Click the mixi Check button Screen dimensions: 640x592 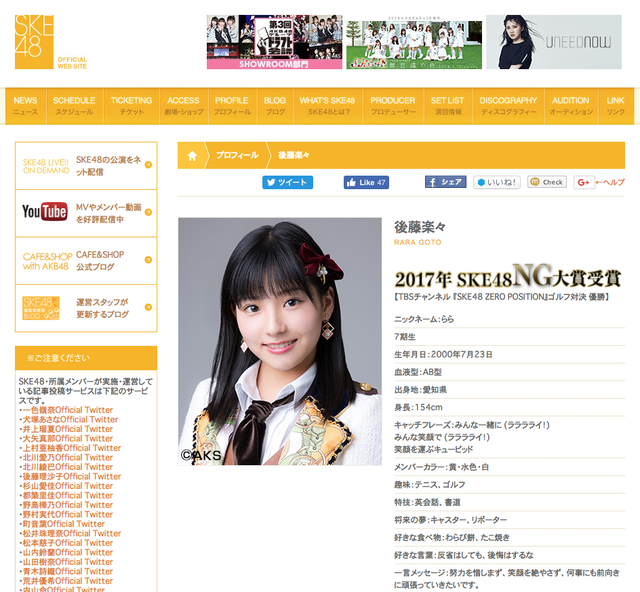click(x=547, y=182)
